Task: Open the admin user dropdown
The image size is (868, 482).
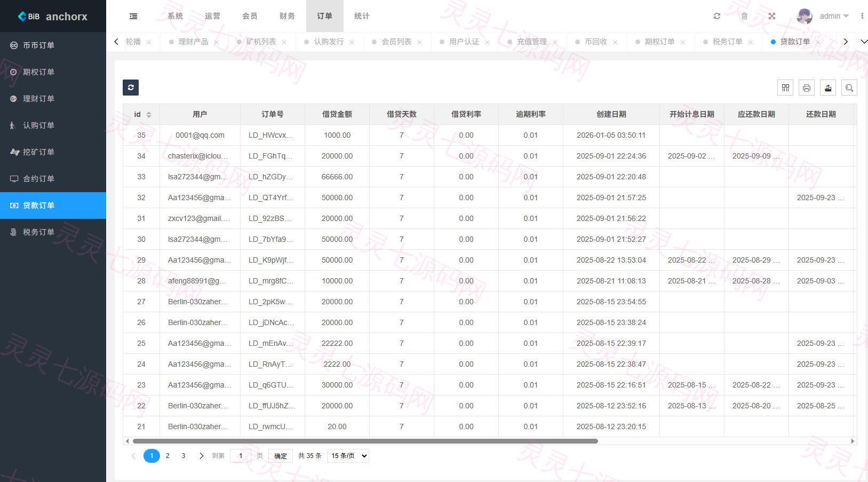Action: (x=834, y=16)
